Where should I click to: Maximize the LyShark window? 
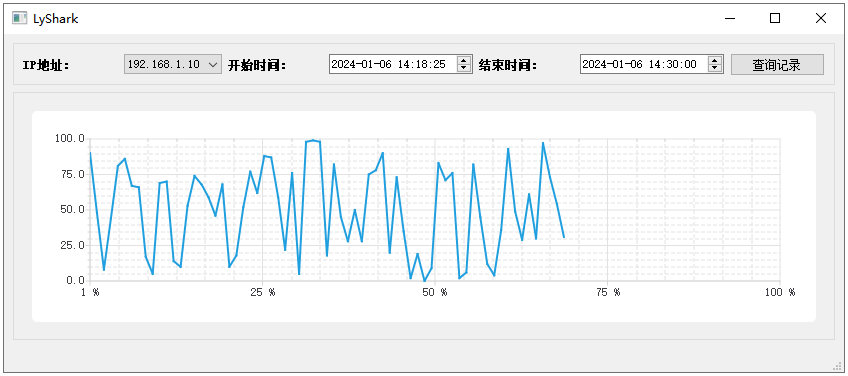[x=775, y=18]
